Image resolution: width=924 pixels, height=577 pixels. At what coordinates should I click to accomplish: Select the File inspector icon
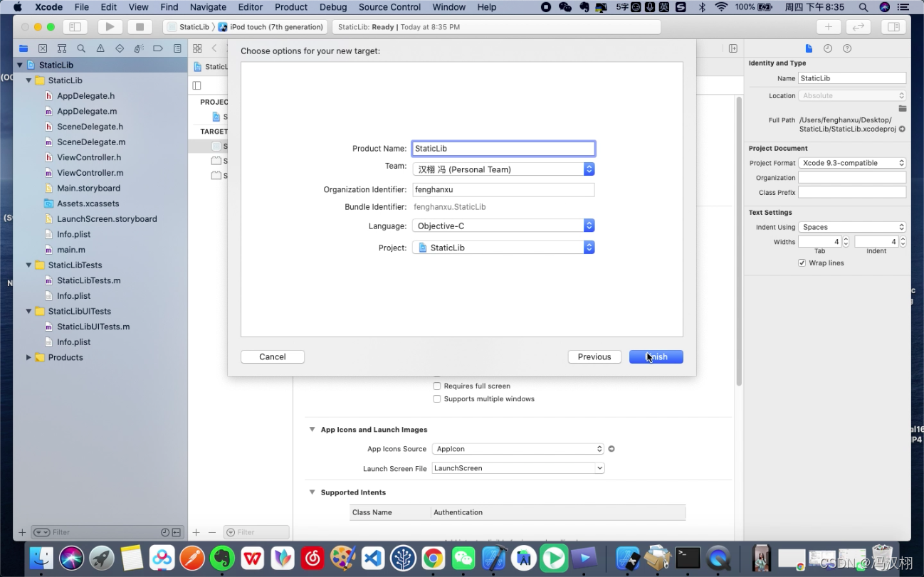(x=809, y=48)
